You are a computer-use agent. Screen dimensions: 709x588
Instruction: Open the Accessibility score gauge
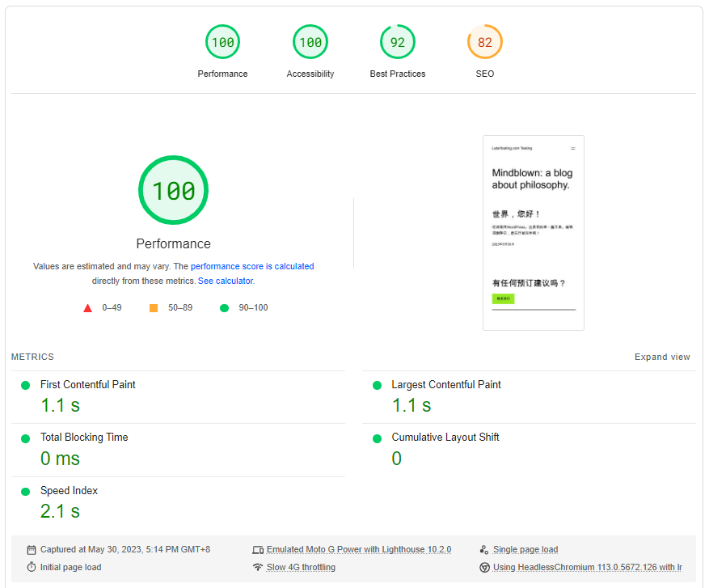click(310, 42)
